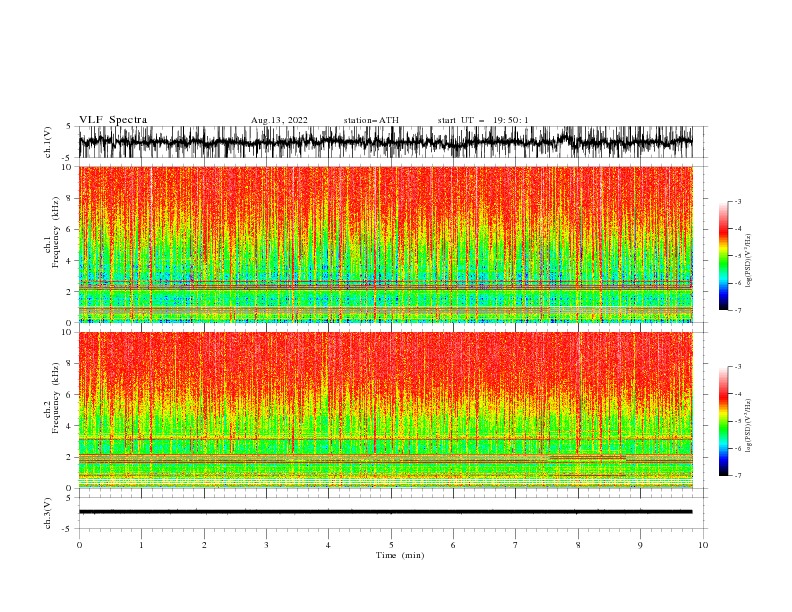Click the "Time (min)" axis label
The height and width of the screenshot is (612, 792).
[400, 555]
